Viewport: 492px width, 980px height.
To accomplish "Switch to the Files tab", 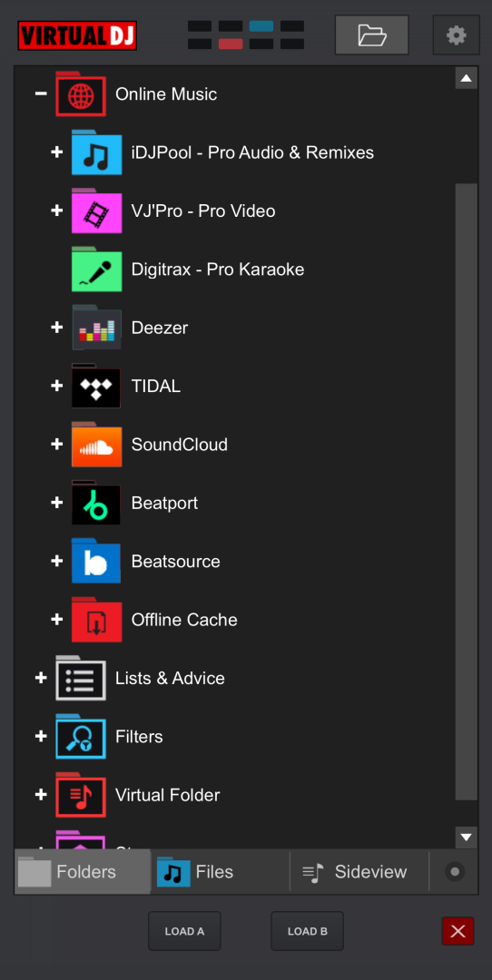I will (x=220, y=871).
